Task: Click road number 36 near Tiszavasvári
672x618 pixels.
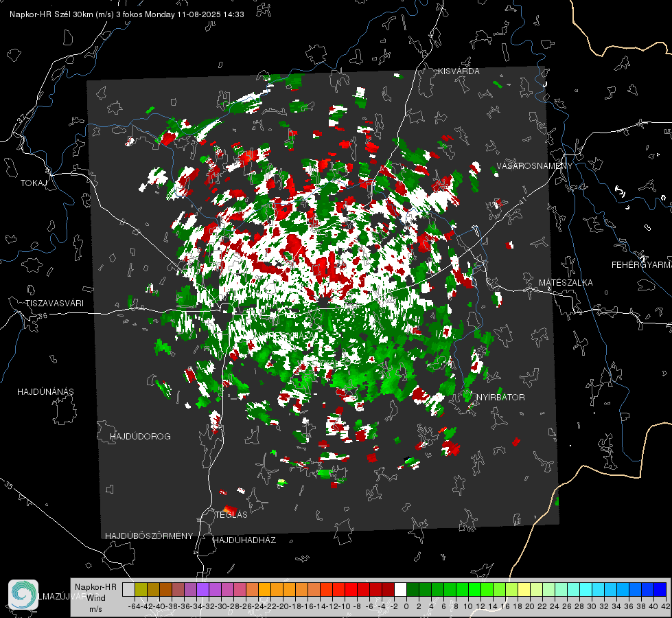Action: (x=43, y=316)
